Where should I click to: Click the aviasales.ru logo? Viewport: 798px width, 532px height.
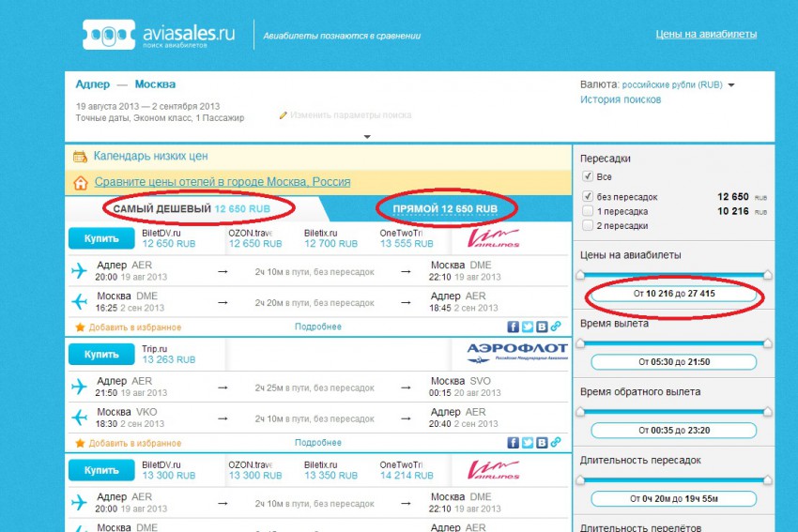tap(158, 36)
